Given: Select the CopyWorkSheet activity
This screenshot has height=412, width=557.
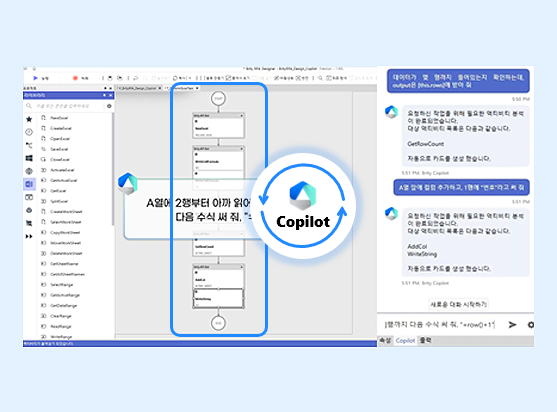Looking at the screenshot, I should (65, 233).
